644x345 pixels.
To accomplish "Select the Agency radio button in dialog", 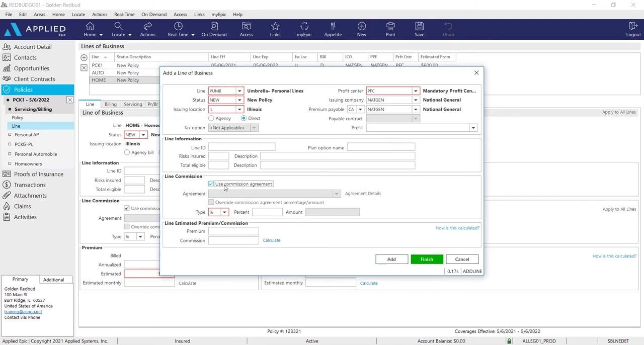I will [211, 118].
